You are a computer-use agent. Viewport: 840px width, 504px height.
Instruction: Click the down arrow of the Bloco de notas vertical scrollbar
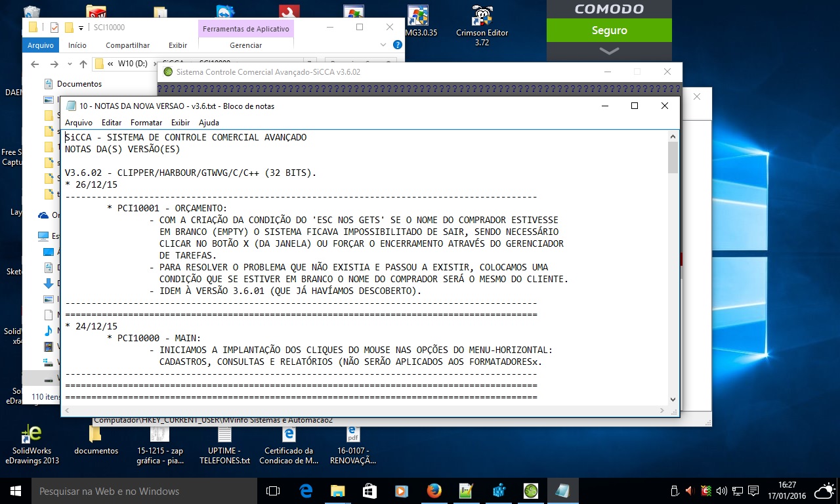click(673, 399)
